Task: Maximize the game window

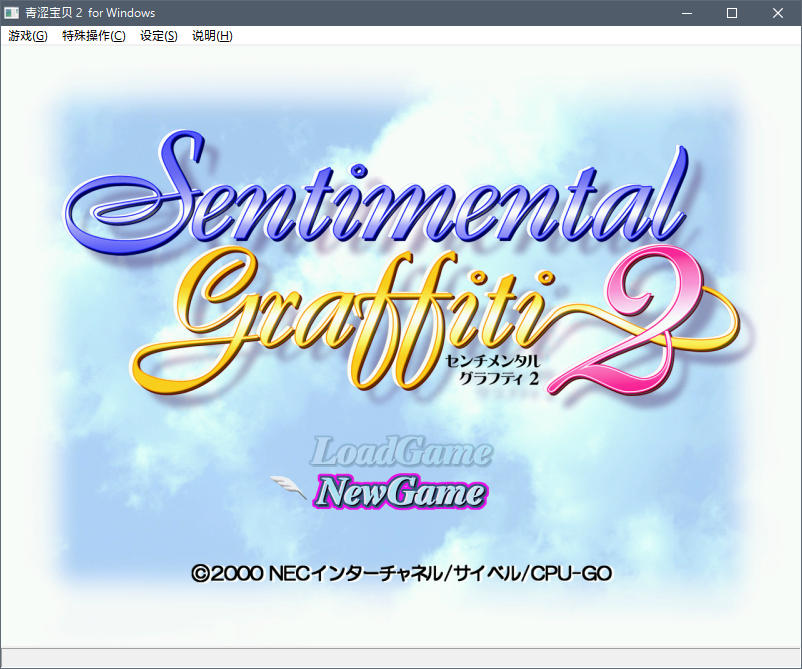Action: click(x=732, y=13)
